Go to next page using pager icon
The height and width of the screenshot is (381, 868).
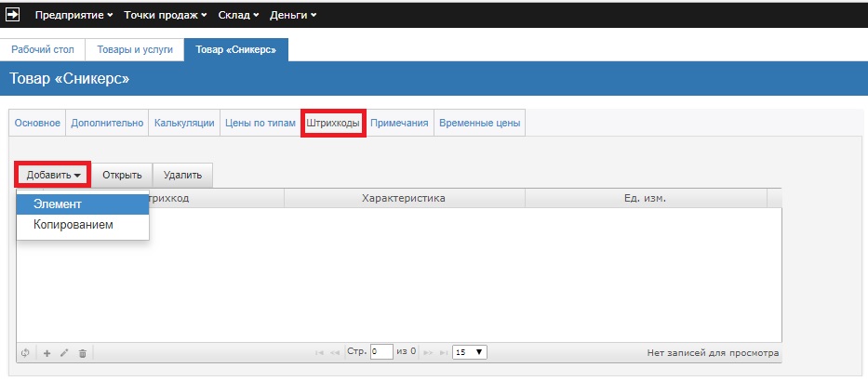[x=429, y=353]
